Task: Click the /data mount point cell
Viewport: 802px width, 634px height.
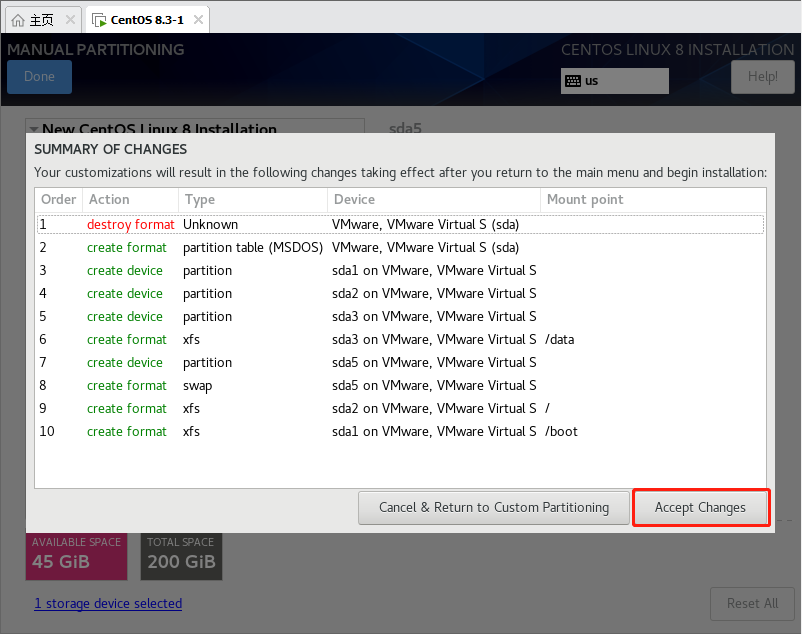Action: (560, 339)
